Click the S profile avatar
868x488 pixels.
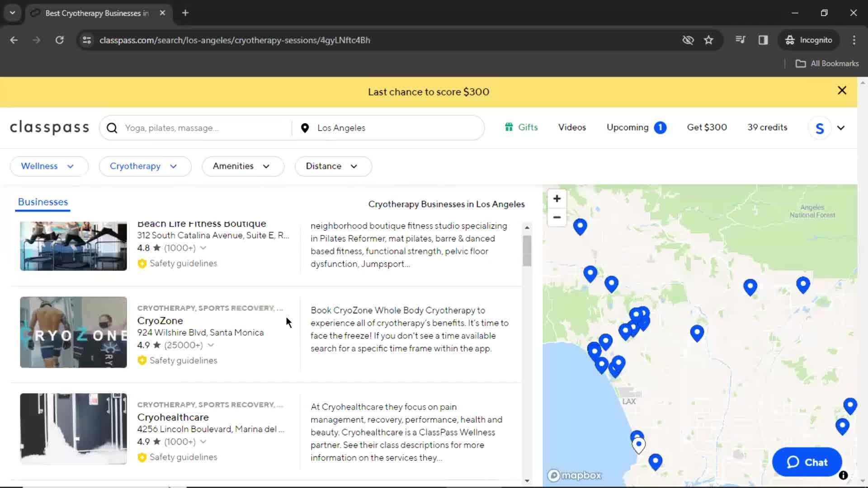(x=820, y=128)
